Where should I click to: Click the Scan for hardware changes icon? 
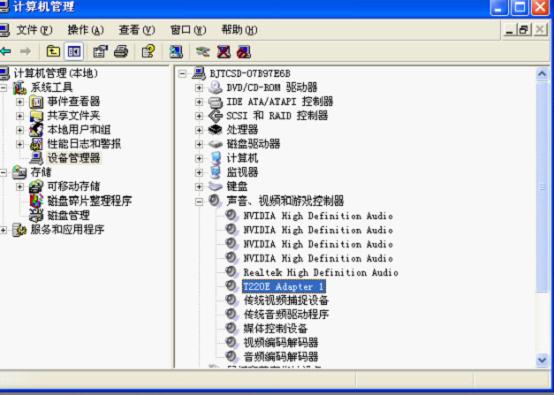[x=176, y=52]
